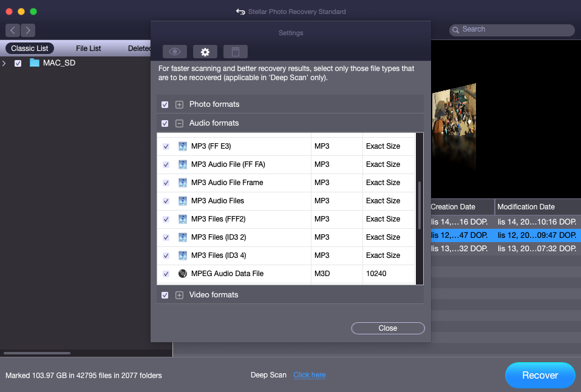The image size is (581, 392).
Task: Expand the Video formats section
Action: (179, 295)
